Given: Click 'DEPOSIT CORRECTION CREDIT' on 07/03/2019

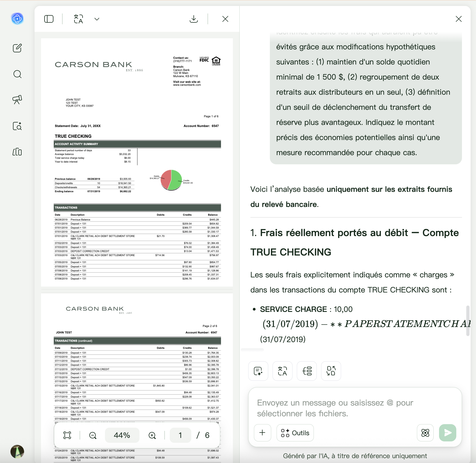Looking at the screenshot, I should (90, 251).
